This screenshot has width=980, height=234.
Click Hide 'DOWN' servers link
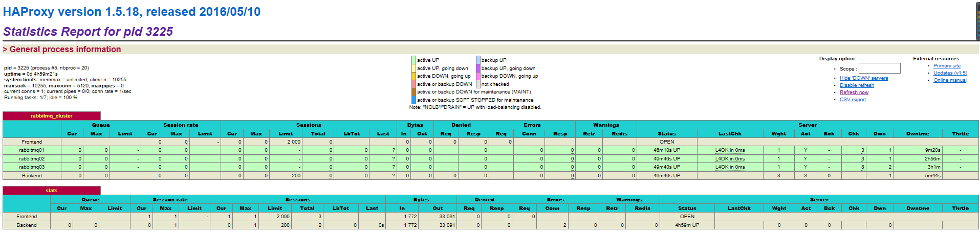click(864, 78)
